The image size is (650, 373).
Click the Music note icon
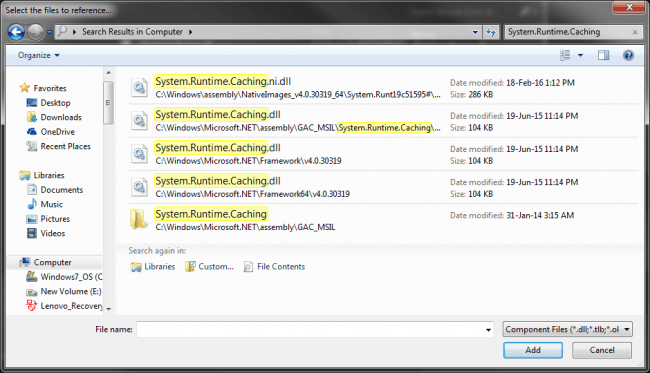point(32,203)
